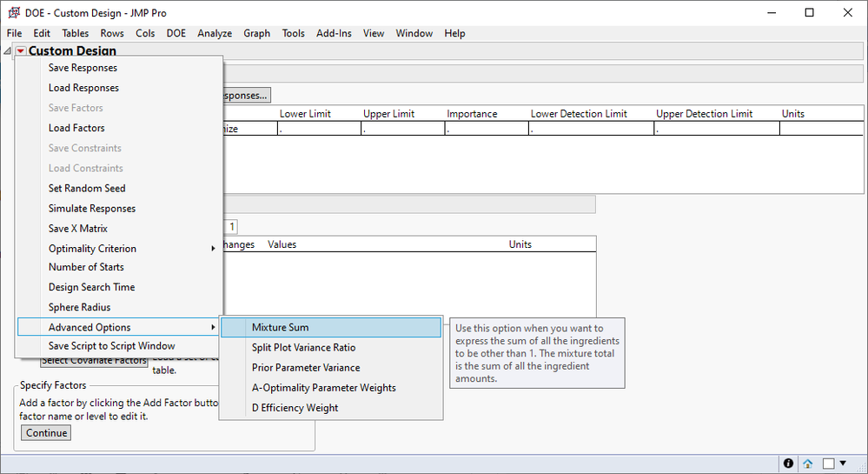Open the Rows menu
The image size is (868, 474).
click(112, 33)
